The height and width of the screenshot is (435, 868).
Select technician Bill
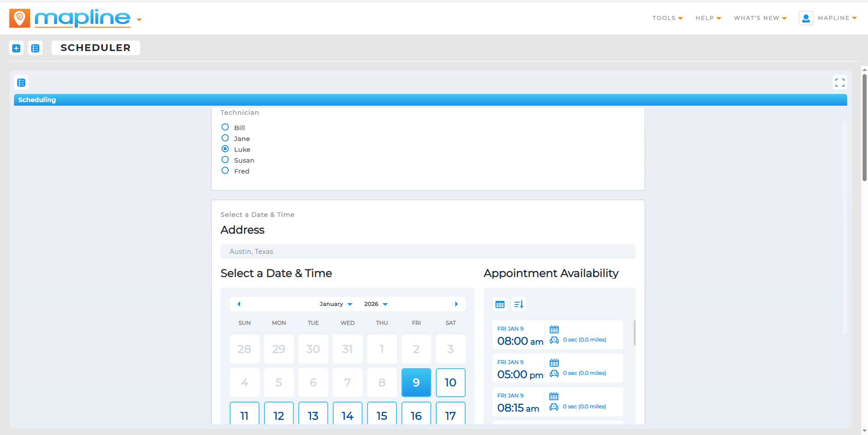225,127
